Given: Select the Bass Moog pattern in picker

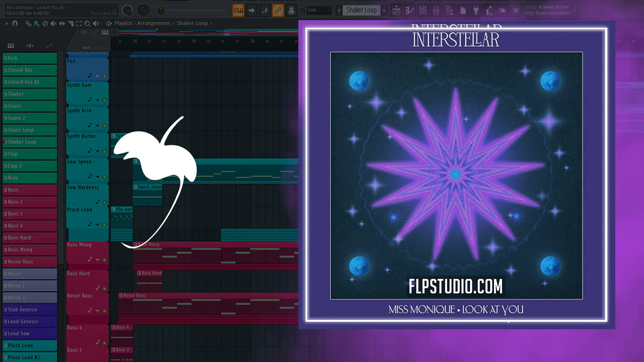Looking at the screenshot, I should [x=30, y=250].
